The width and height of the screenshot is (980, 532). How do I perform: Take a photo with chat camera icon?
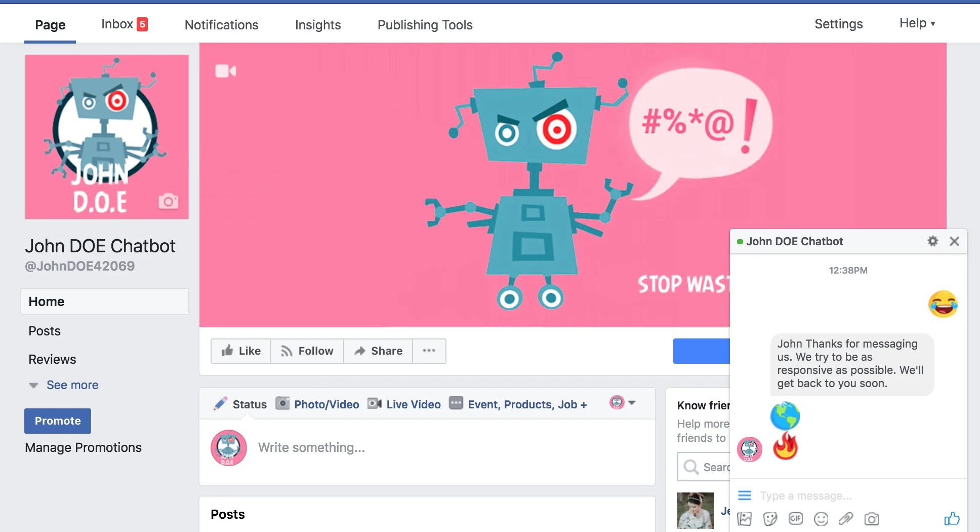[872, 519]
